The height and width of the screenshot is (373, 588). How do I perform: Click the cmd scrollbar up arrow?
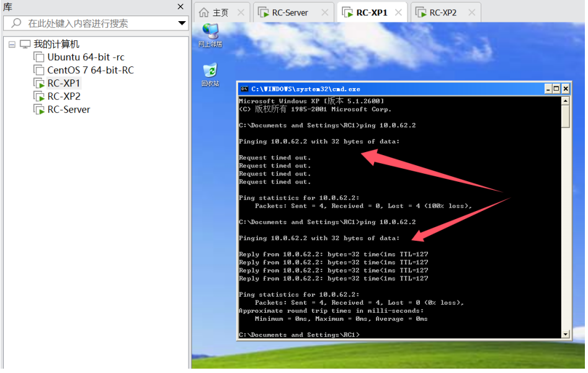(x=565, y=101)
